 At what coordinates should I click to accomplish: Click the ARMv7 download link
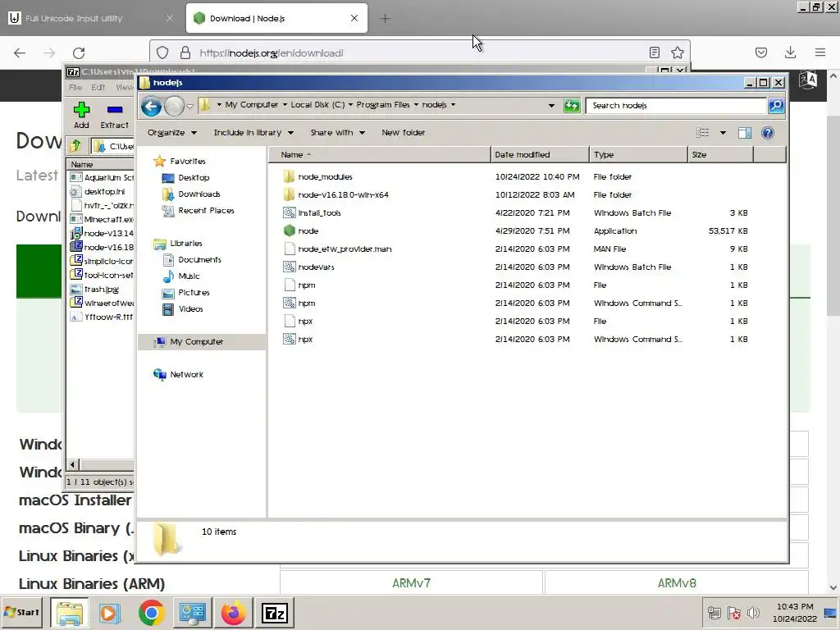pos(412,583)
